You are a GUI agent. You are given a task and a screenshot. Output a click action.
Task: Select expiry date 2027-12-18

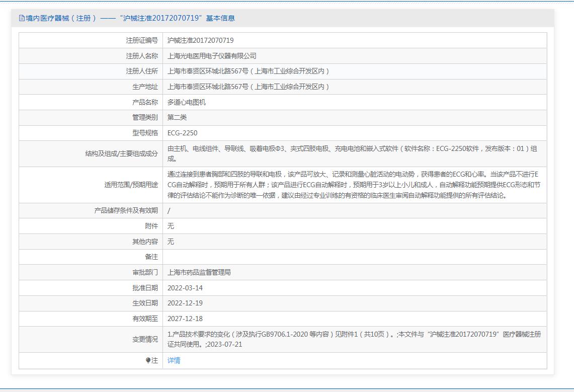[185, 319]
